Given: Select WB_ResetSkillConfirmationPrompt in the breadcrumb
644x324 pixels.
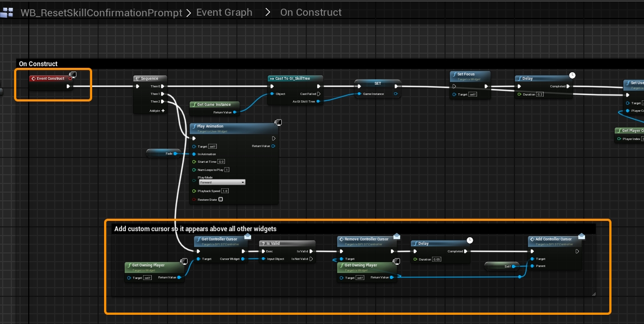Looking at the screenshot, I should pyautogui.click(x=101, y=12).
